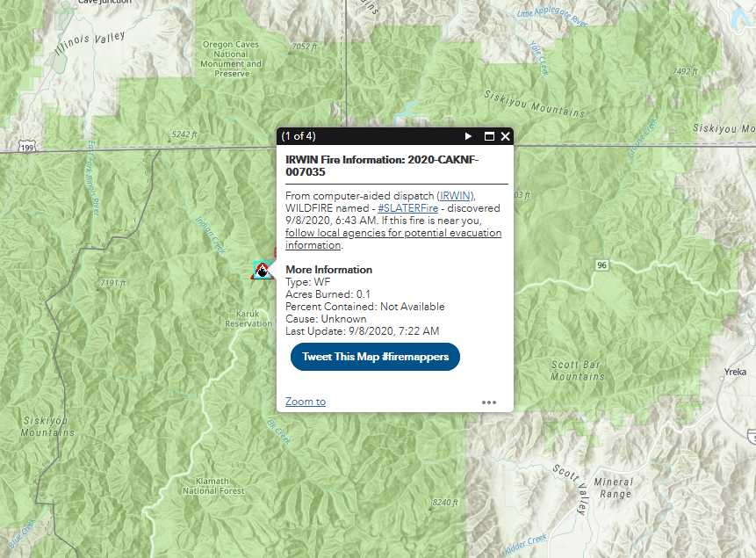This screenshot has height=558, width=756.
Task: Maximize the fire information popup
Action: pos(489,136)
